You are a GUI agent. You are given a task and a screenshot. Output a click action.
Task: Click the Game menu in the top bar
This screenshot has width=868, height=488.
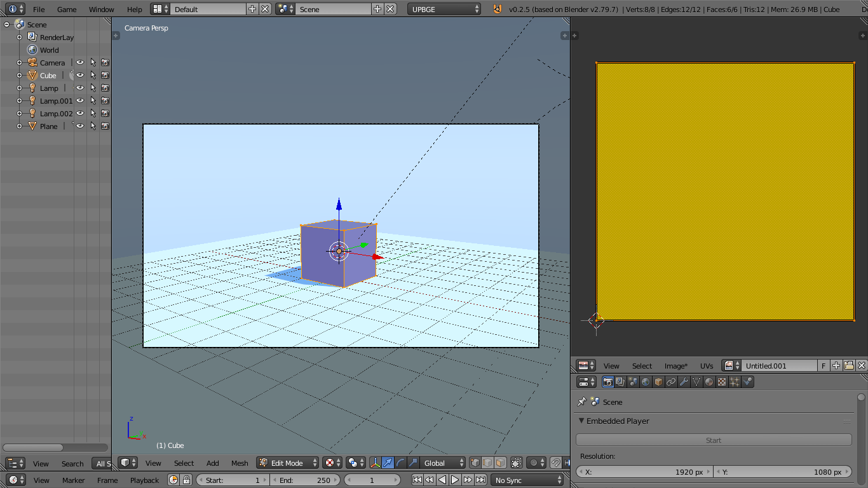[x=67, y=9]
